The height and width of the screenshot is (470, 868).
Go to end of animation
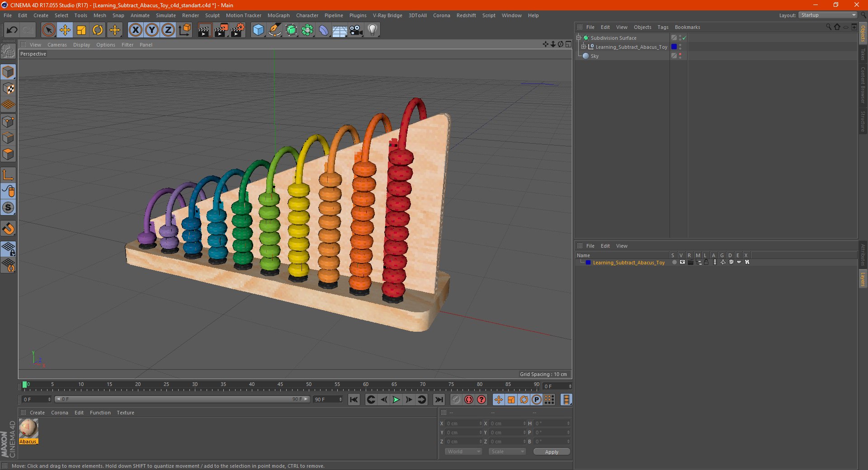(x=439, y=399)
